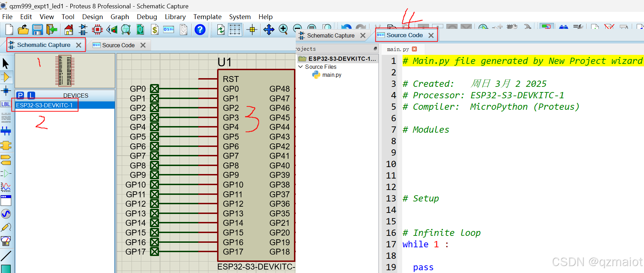Switch to left Schematic Capture tab
Viewport: 644px width, 273px height.
click(x=44, y=45)
